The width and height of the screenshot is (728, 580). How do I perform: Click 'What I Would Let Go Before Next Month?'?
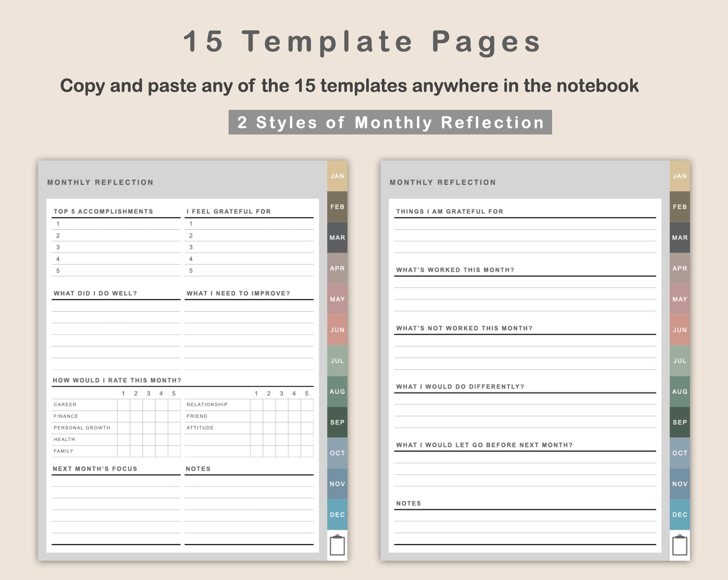[x=484, y=445]
